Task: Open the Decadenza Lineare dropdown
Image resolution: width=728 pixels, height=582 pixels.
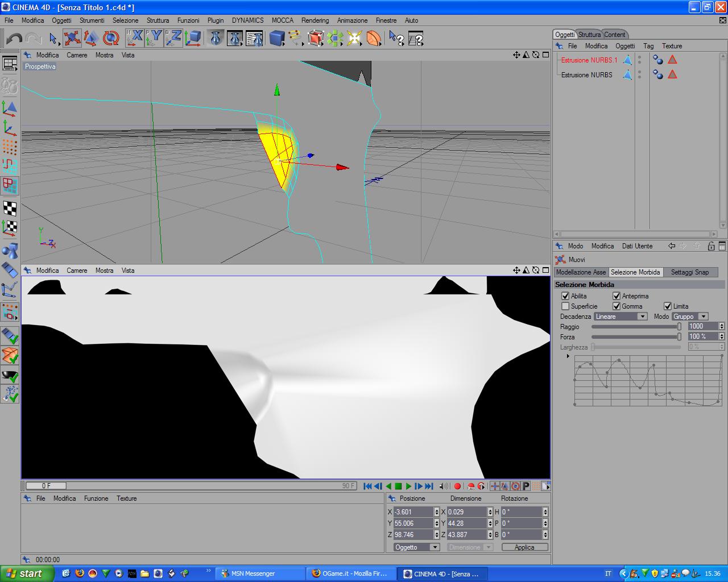Action: 621,317
